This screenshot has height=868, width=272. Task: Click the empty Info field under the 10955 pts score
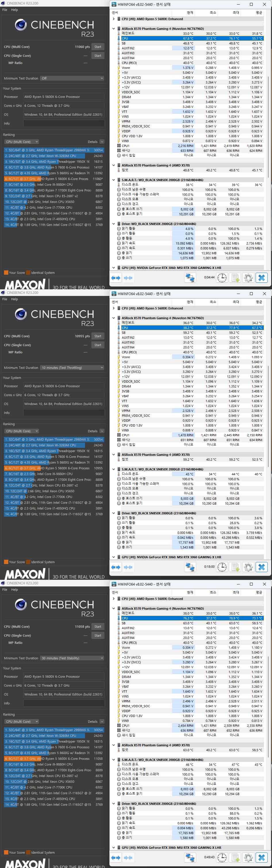click(x=64, y=413)
